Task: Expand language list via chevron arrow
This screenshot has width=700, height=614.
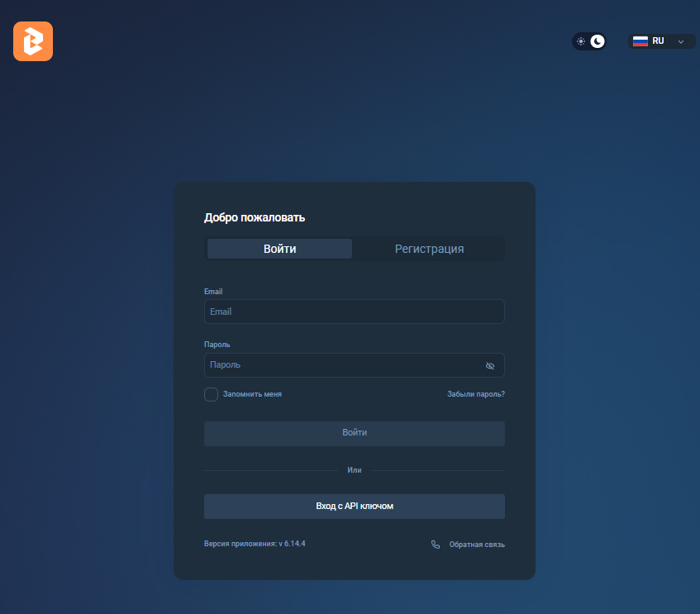Action: coord(681,41)
